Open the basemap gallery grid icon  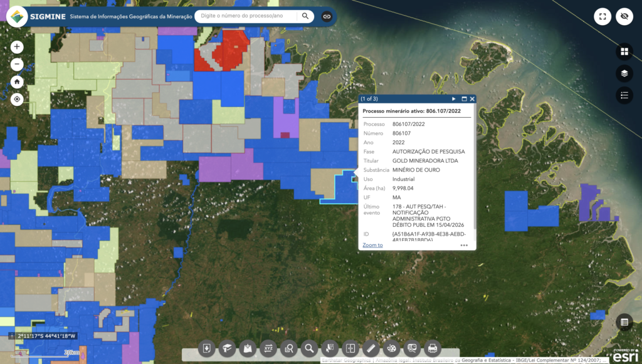624,51
